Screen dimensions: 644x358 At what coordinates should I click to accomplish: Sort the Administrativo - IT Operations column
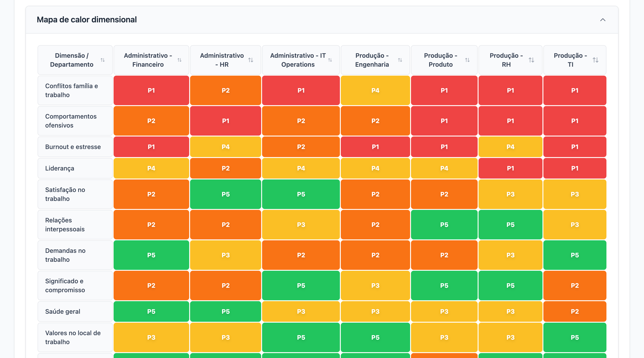330,60
